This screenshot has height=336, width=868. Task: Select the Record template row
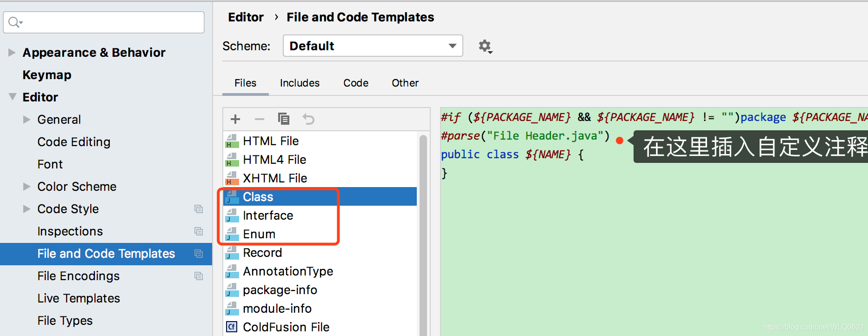[x=320, y=253]
